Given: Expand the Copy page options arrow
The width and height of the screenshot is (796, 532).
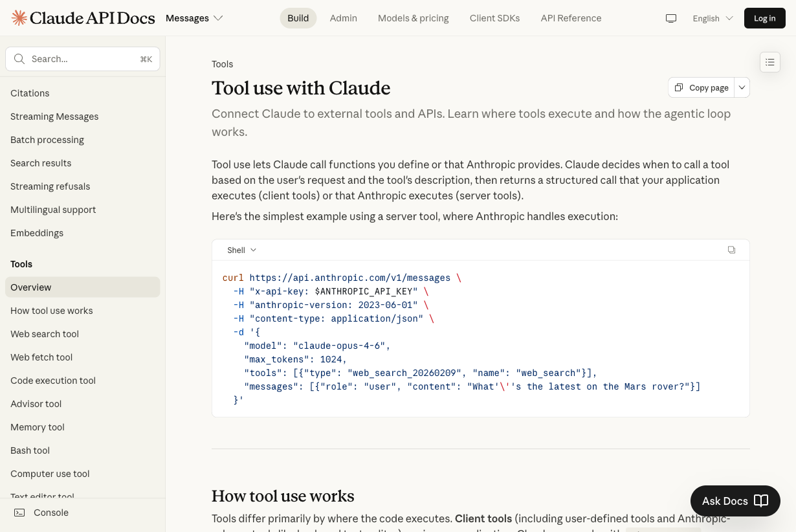Looking at the screenshot, I should 742,87.
